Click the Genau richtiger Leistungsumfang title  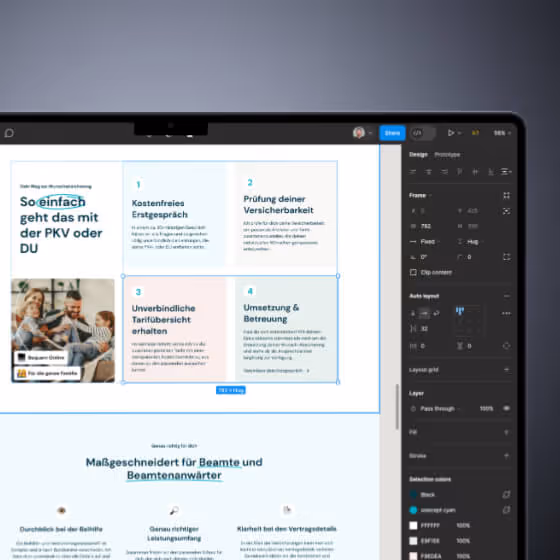[174, 534]
